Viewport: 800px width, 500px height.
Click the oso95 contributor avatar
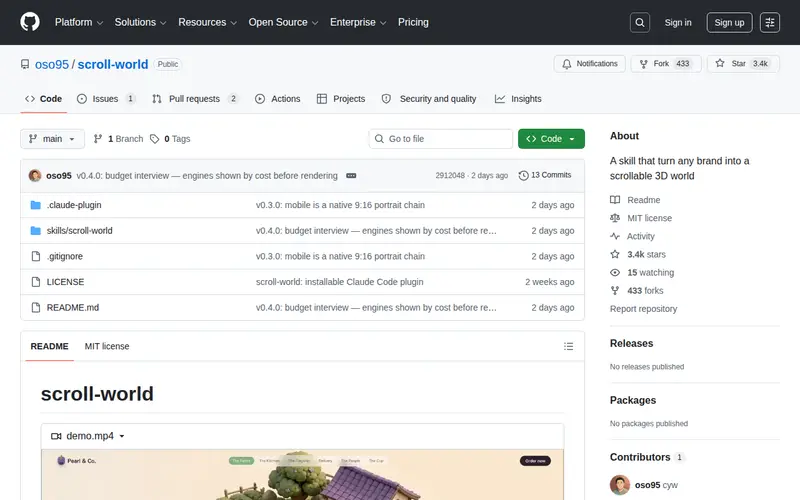coord(620,485)
